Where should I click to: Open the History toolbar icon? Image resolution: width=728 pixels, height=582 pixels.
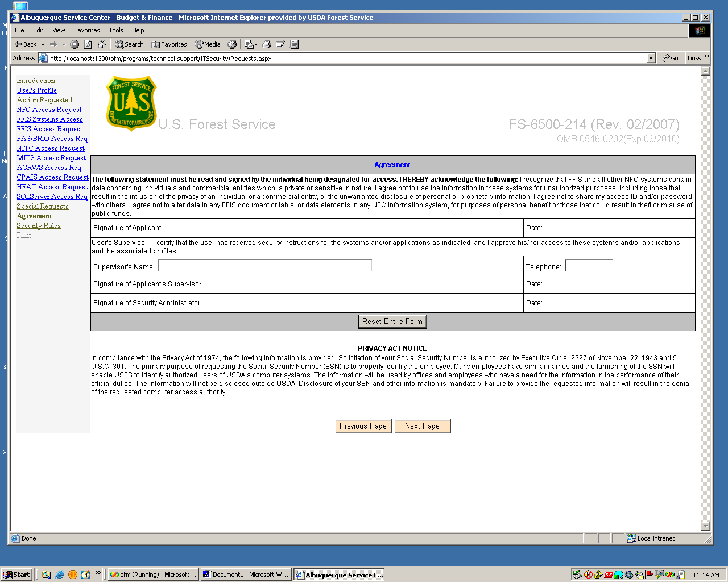(x=232, y=44)
